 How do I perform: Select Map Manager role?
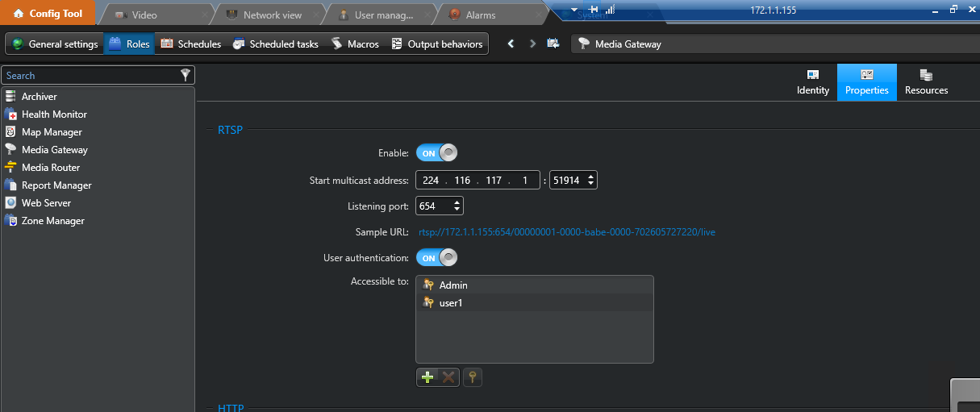tap(98, 132)
